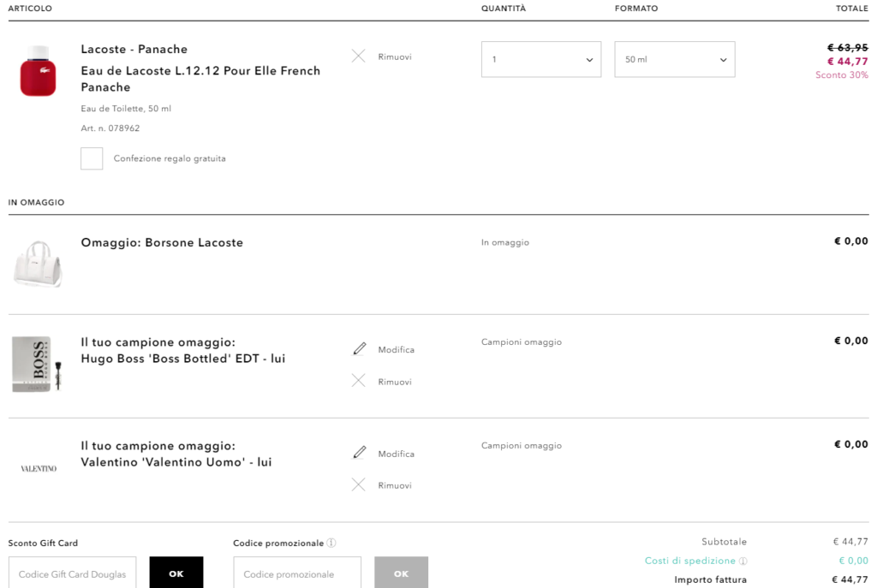Open the Costi di spedizione link

click(x=689, y=561)
